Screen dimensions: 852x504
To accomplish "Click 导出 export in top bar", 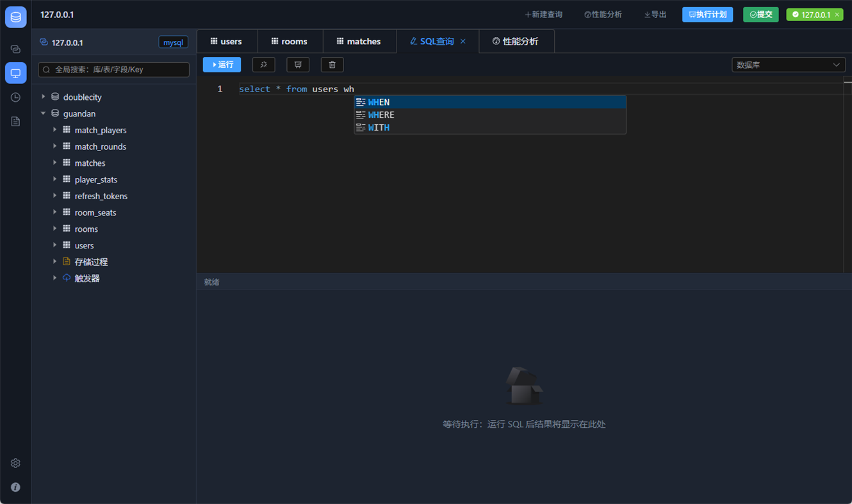I will pyautogui.click(x=655, y=15).
